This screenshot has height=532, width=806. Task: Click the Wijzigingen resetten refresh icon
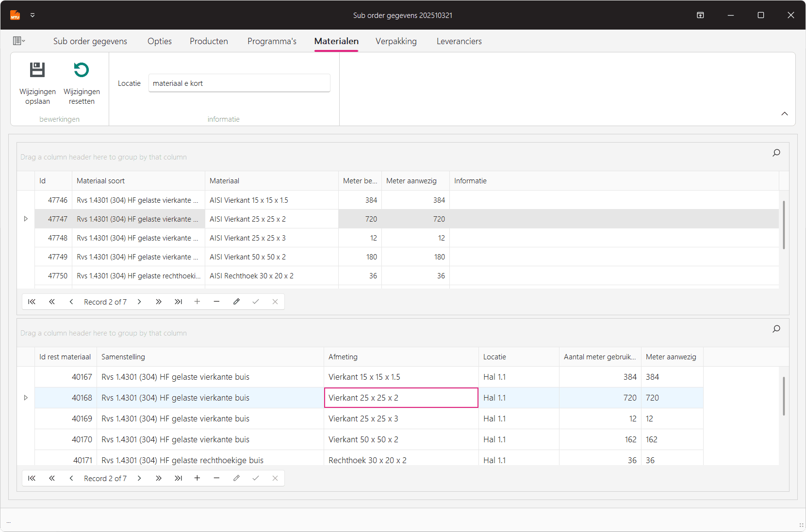82,70
